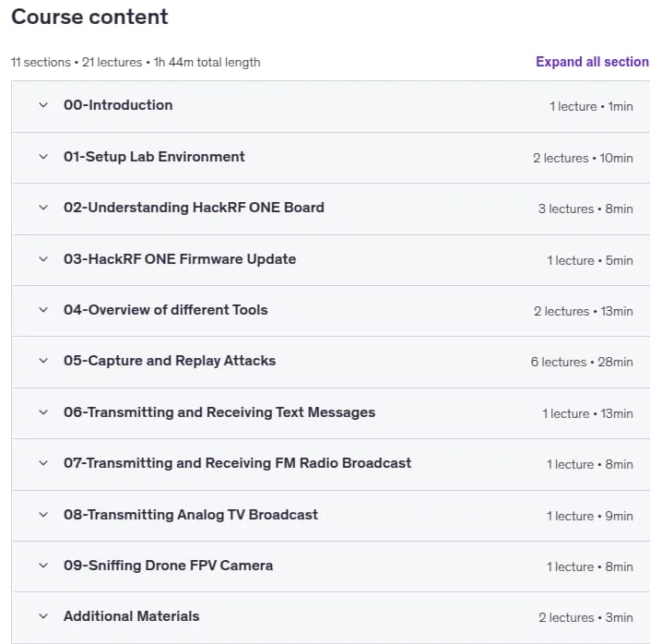Click 04-Overview of different Tools title
The width and height of the screenshot is (650, 644).
click(165, 310)
